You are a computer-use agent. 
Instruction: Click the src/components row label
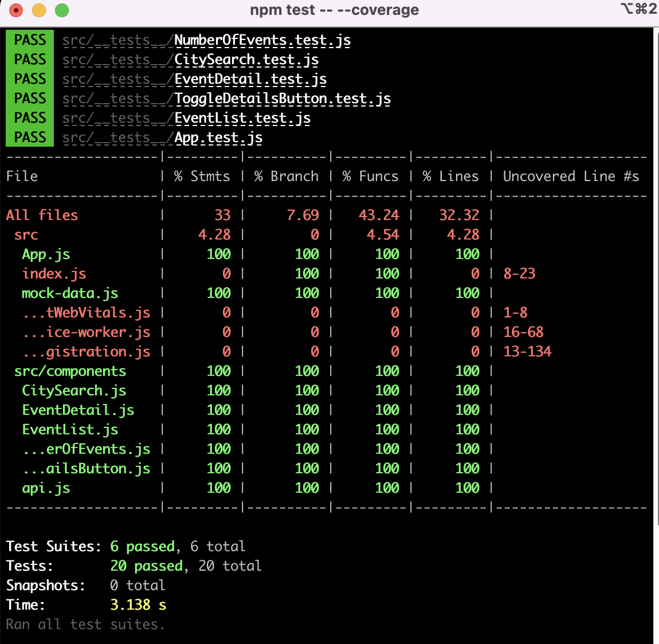[70, 371]
